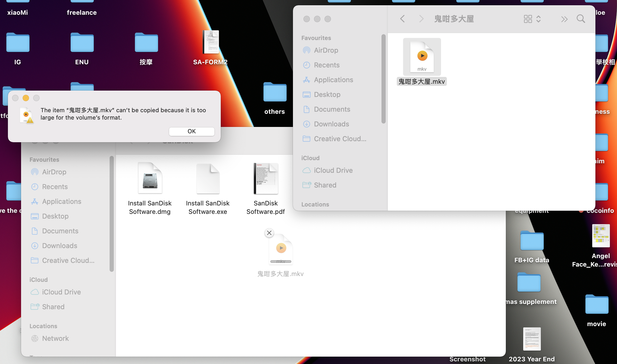The image size is (617, 364).
Task: Open AirDrop in the top Finder sidebar
Action: [326, 50]
